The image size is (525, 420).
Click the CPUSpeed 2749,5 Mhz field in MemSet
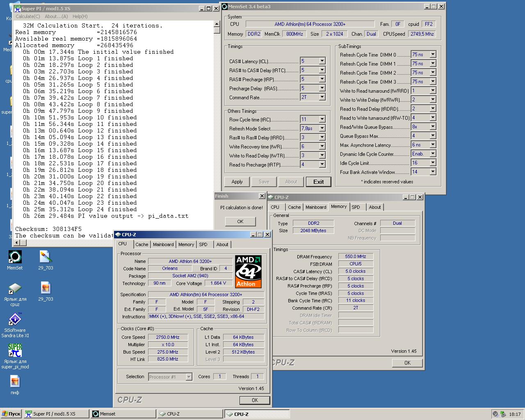click(x=422, y=34)
